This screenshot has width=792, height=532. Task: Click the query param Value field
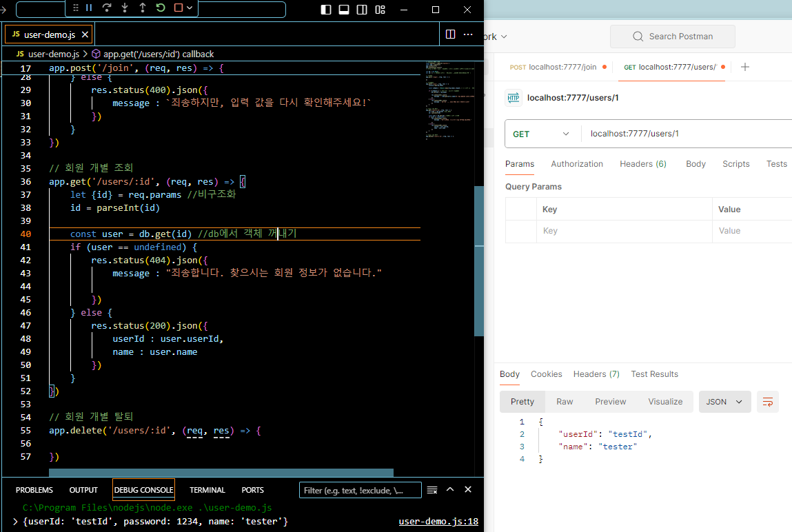click(x=752, y=231)
